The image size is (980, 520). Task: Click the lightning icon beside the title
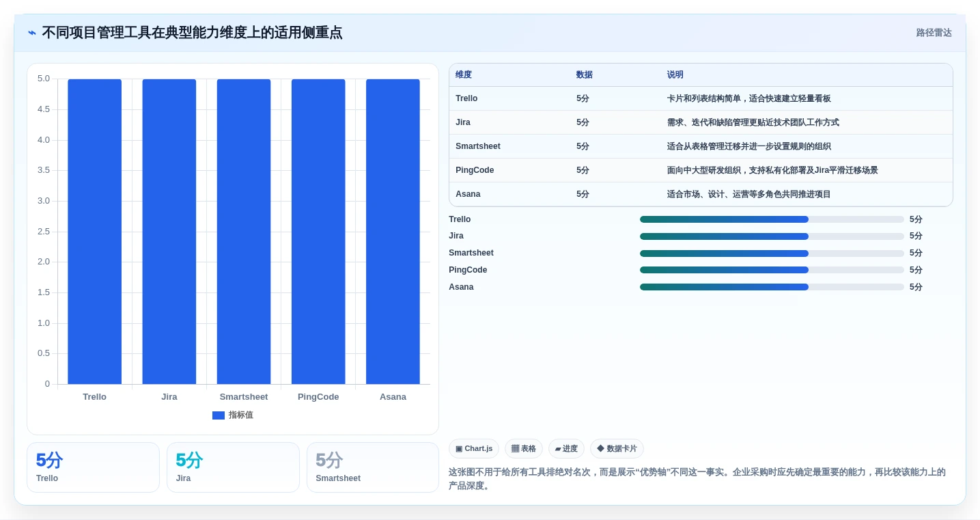click(32, 33)
